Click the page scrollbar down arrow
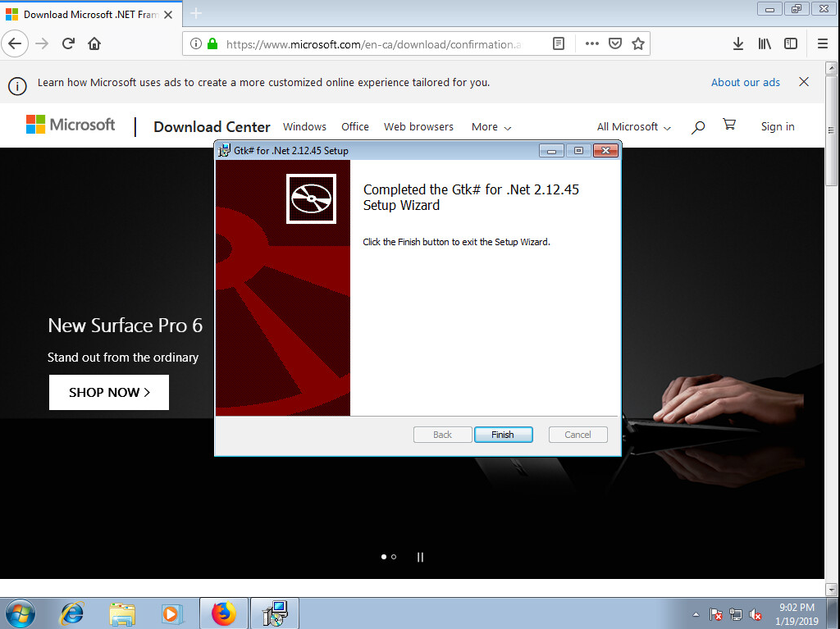 pos(832,590)
